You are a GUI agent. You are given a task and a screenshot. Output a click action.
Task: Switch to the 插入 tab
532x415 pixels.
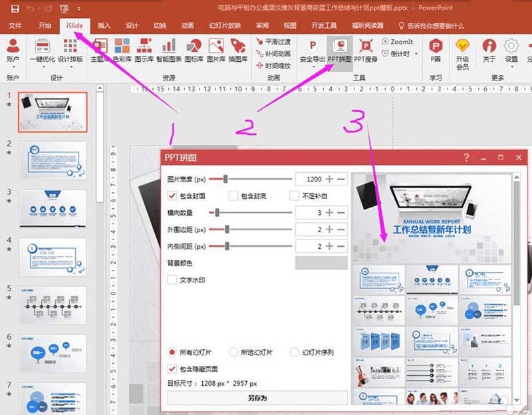pos(104,26)
